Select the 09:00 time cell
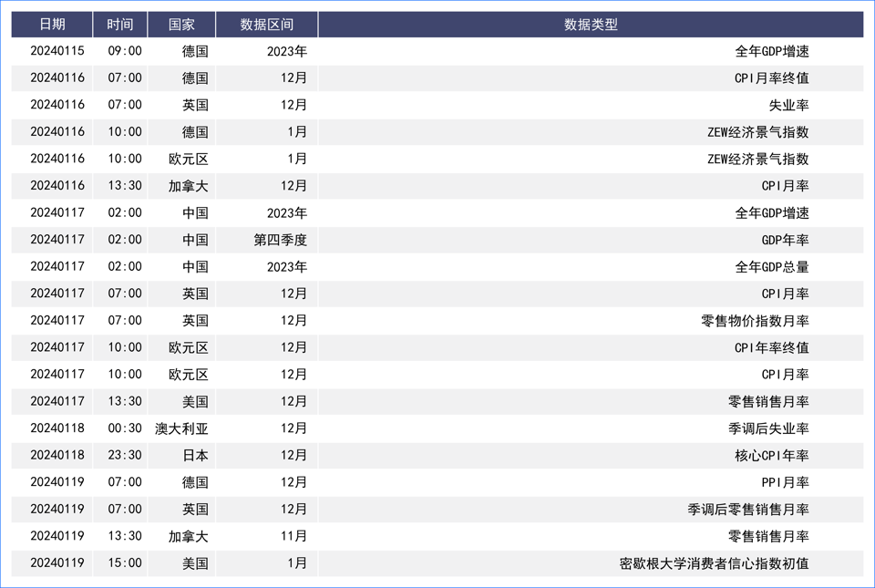This screenshot has height=588, width=875. pyautogui.click(x=125, y=52)
